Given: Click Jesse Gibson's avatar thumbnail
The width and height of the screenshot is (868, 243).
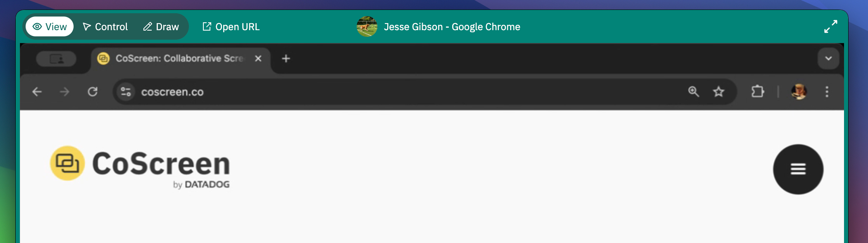Looking at the screenshot, I should point(367,27).
